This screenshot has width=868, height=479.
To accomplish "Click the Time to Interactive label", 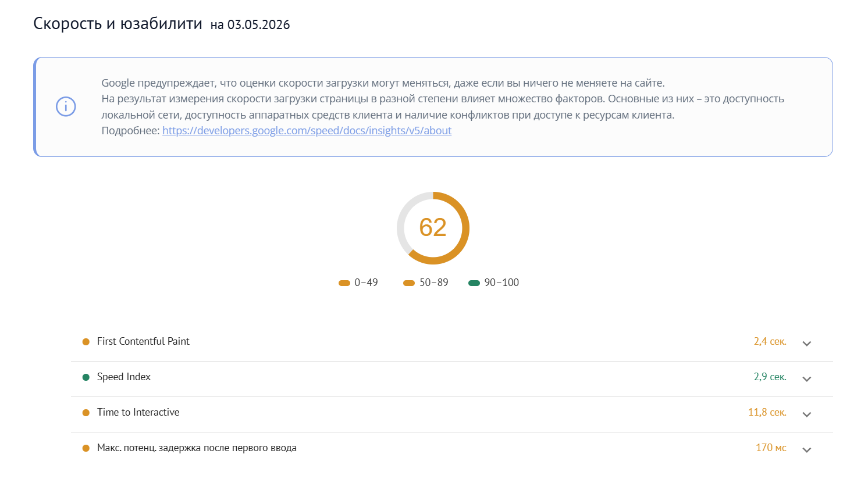I will click(x=138, y=412).
